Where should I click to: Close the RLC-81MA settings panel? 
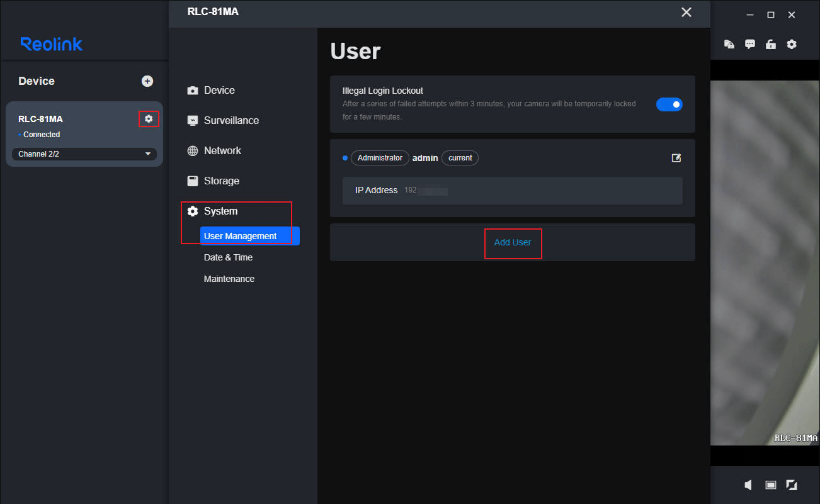point(686,12)
